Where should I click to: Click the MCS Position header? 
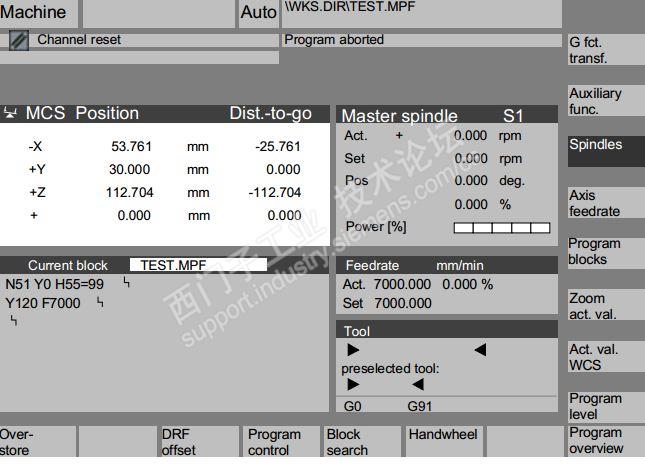tap(82, 113)
